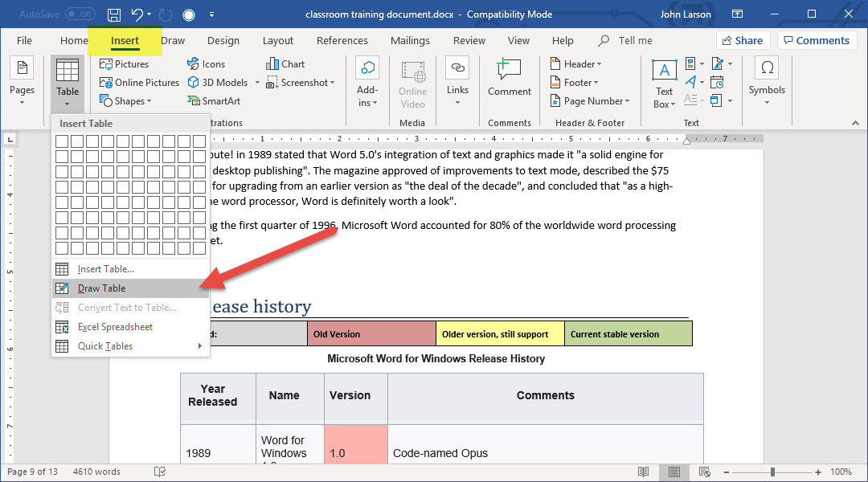Toggle the AutoSave switch

80,14
